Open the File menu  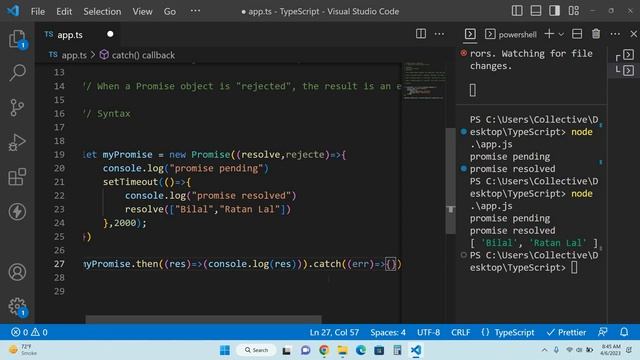38,11
